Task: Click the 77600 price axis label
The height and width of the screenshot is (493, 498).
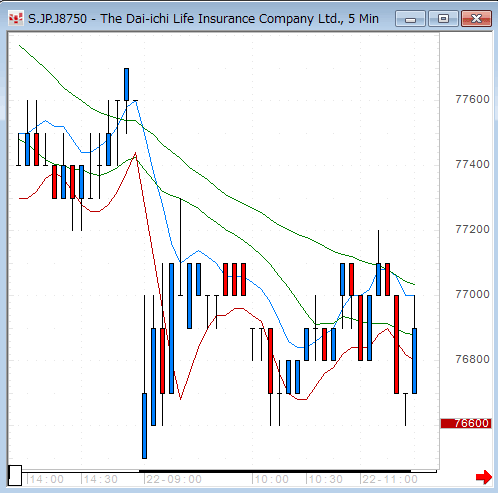Action: coord(472,99)
